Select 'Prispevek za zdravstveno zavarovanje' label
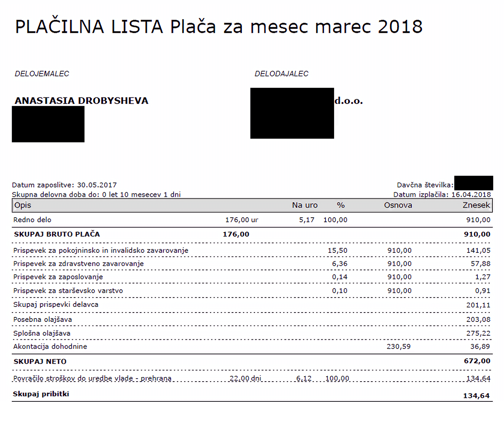The image size is (504, 432). click(78, 264)
